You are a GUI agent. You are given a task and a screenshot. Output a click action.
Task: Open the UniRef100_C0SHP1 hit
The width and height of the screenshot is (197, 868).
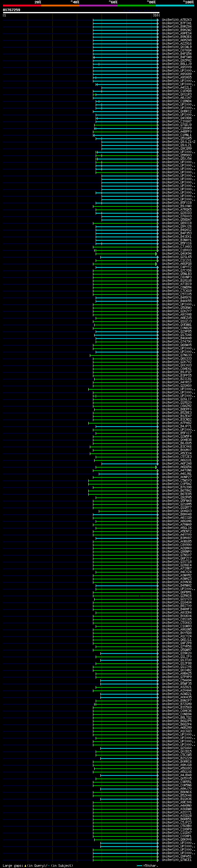coord(176,836)
